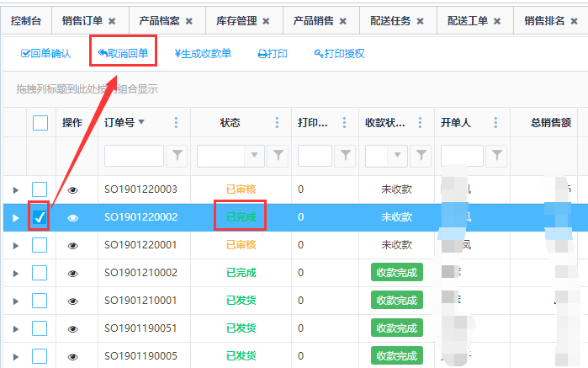Click the 订单号 filter input field
Image resolution: width=588 pixels, height=368 pixels.
(134, 155)
